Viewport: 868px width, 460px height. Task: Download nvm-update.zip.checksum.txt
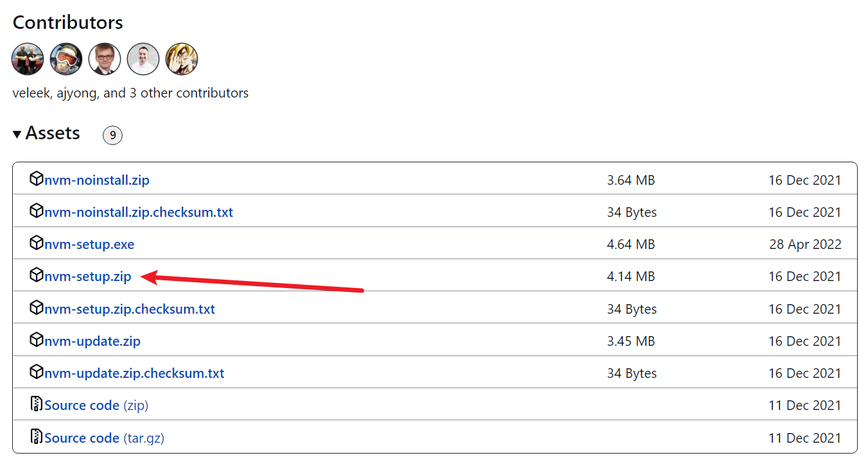point(134,373)
